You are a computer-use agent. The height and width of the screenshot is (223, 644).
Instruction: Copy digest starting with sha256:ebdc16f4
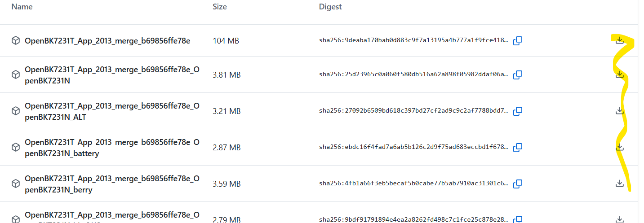click(518, 147)
